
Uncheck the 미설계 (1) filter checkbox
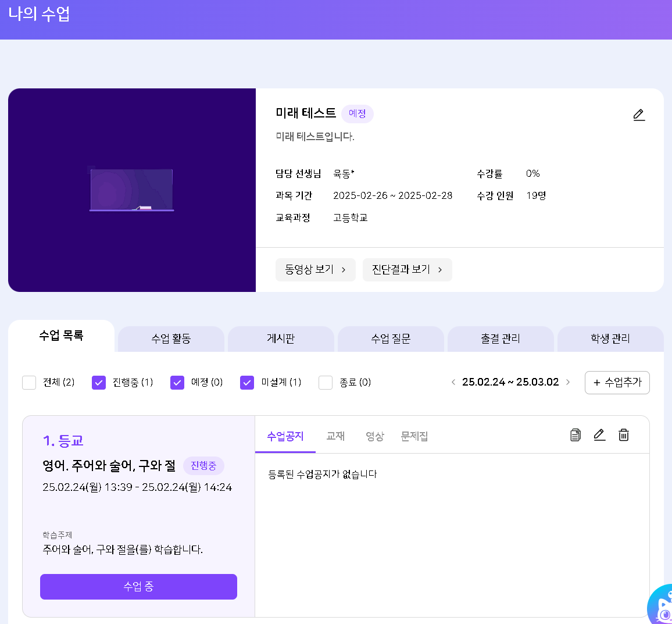pyautogui.click(x=247, y=382)
